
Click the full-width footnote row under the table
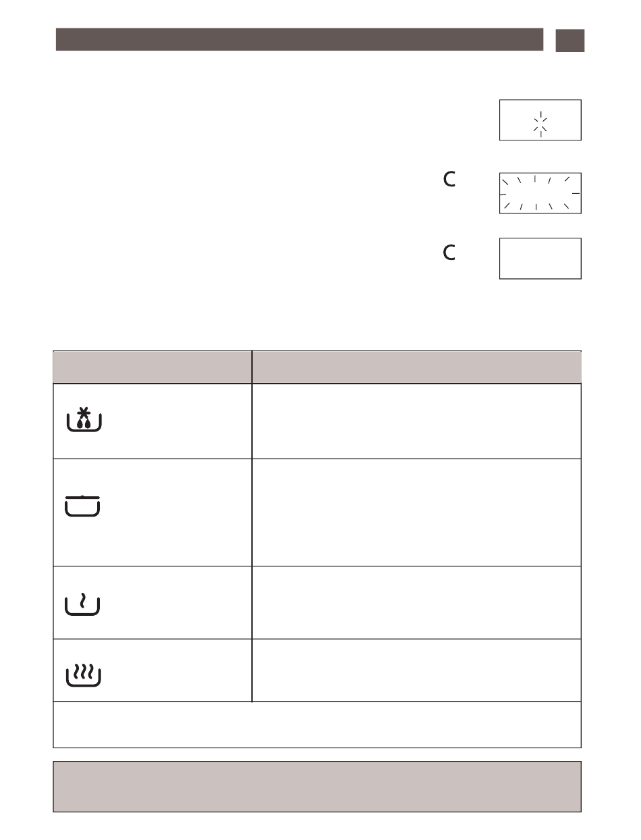coord(317,725)
